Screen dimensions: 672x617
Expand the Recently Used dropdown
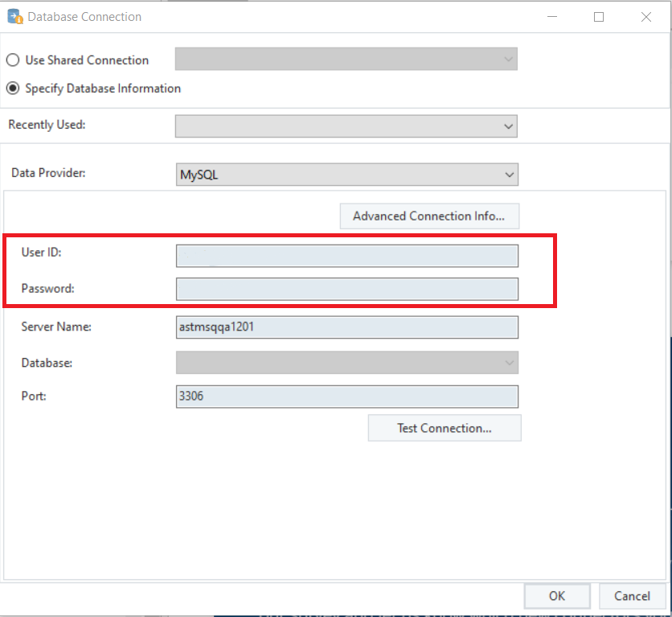point(346,126)
